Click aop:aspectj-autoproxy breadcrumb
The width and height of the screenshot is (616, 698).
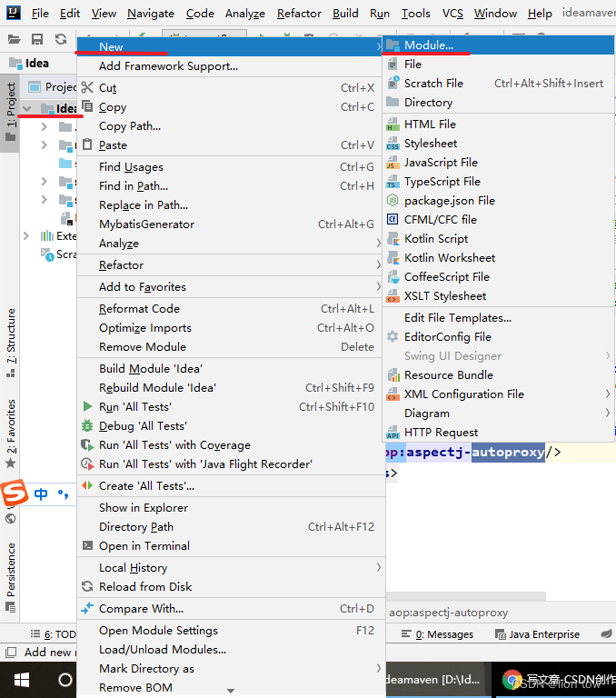(x=448, y=613)
